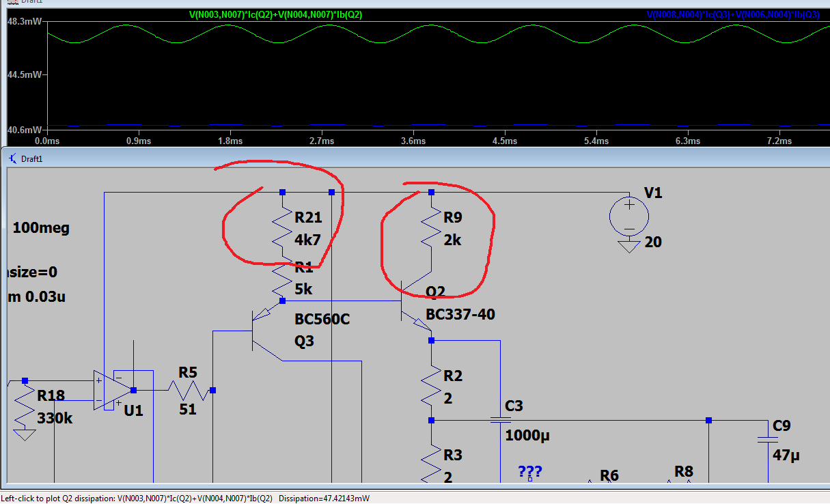Click the 100meg text on schematic
Image resolution: width=830 pixels, height=504 pixels.
(41, 228)
